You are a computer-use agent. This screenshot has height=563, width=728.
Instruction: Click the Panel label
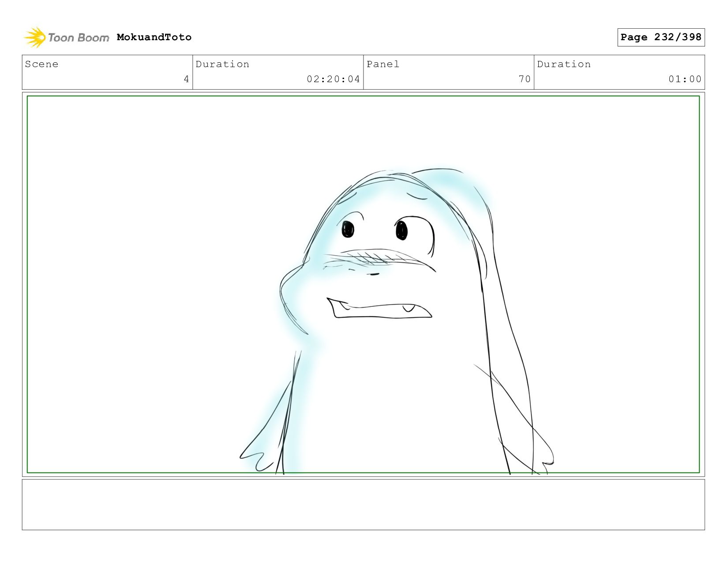coord(383,64)
